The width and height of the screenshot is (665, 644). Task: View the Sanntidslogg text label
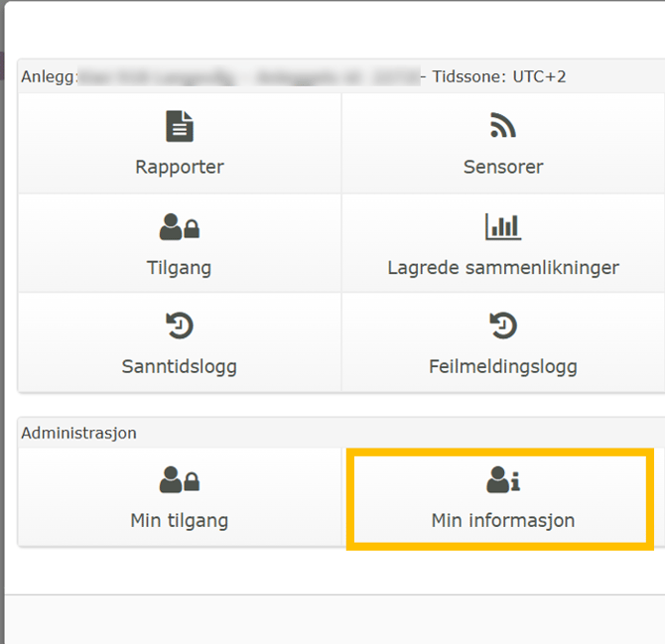pyautogui.click(x=180, y=366)
